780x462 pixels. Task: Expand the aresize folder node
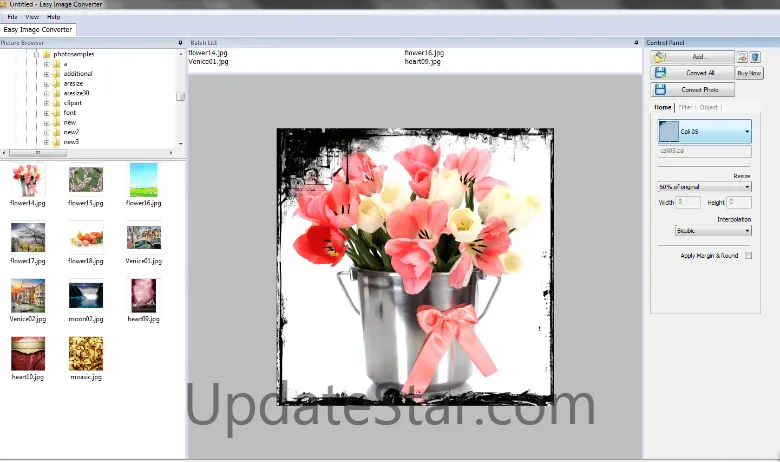pyautogui.click(x=46, y=84)
